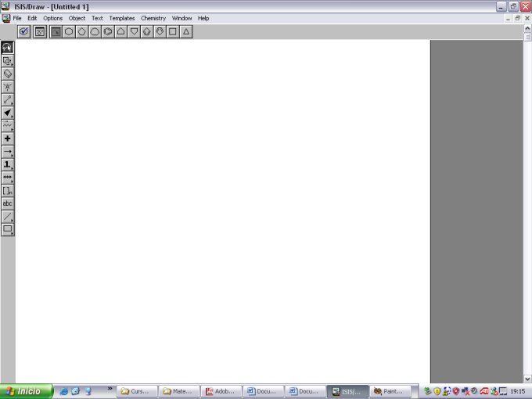Select the bracket tool

[8, 190]
